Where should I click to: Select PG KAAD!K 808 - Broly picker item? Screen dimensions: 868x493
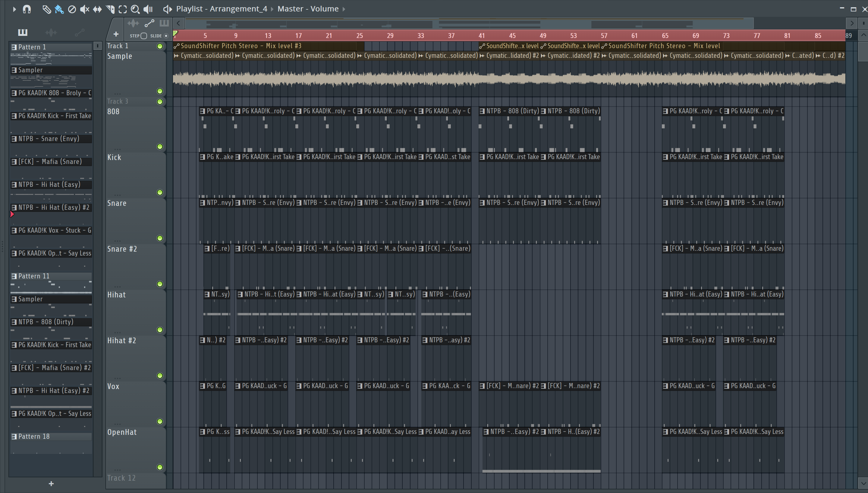coord(51,93)
